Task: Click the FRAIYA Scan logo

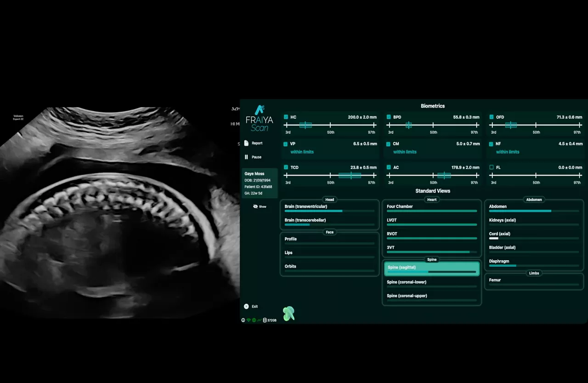Action: tap(260, 118)
